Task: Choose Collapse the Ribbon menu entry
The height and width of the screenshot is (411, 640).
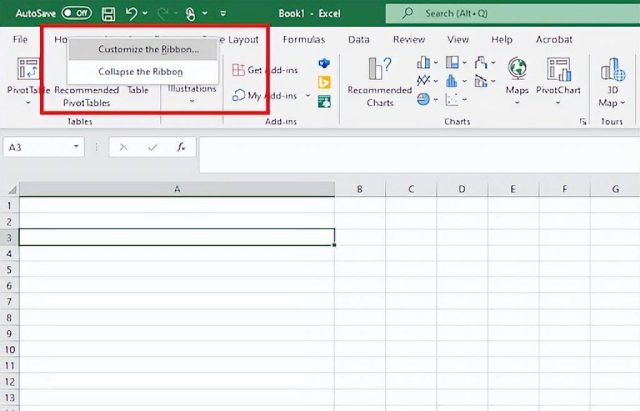Action: 143,71
